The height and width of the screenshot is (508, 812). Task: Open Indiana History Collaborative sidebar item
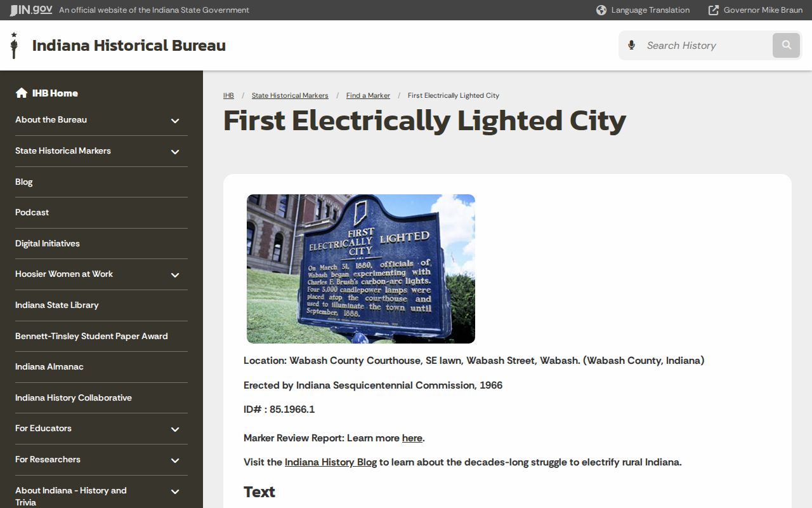tap(101, 398)
